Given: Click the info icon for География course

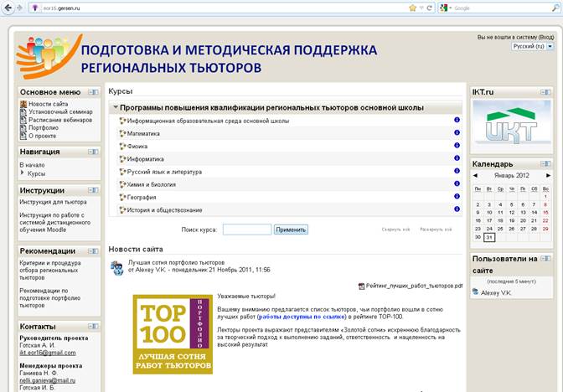Looking at the screenshot, I should pyautogui.click(x=457, y=197).
